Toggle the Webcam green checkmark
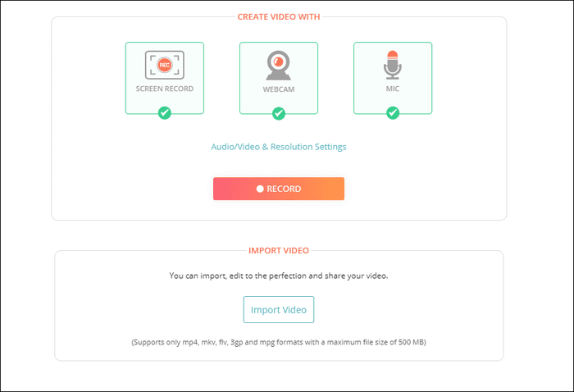This screenshot has width=574, height=392. click(279, 113)
